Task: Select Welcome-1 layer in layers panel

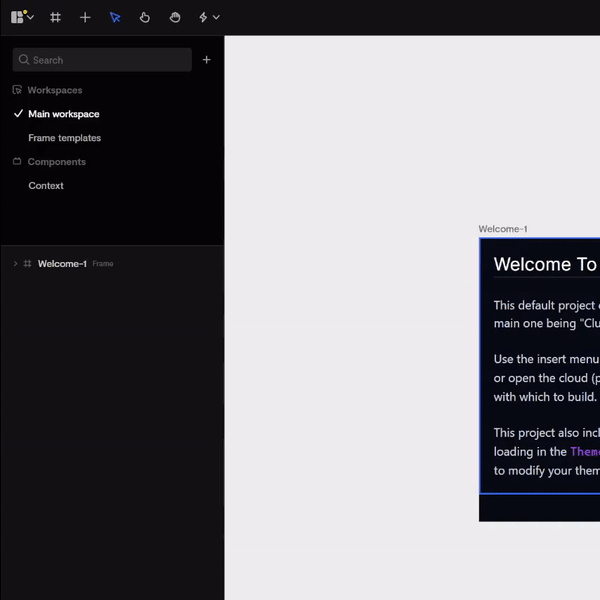Action: tap(62, 264)
